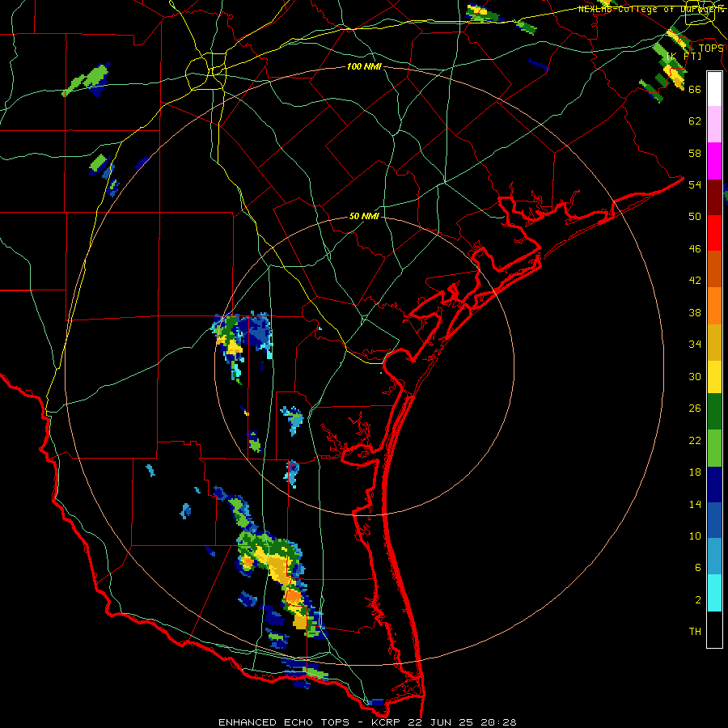Click the "20:28" timestamp
Viewport: 728px width, 728px height.
coord(498,722)
